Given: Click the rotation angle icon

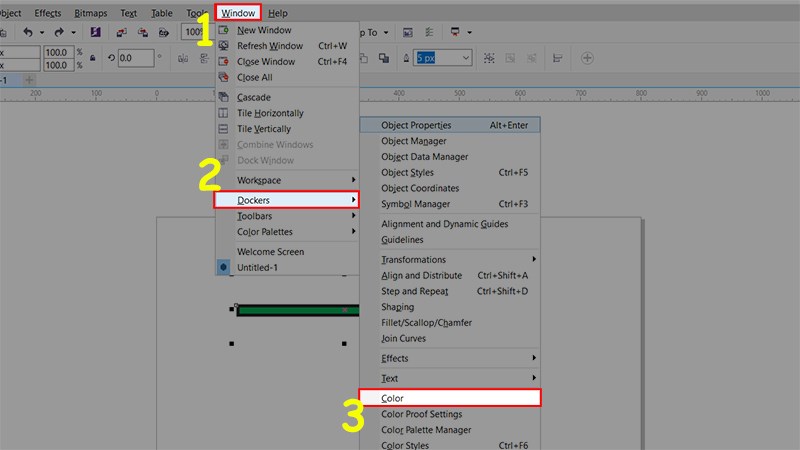Looking at the screenshot, I should point(111,58).
